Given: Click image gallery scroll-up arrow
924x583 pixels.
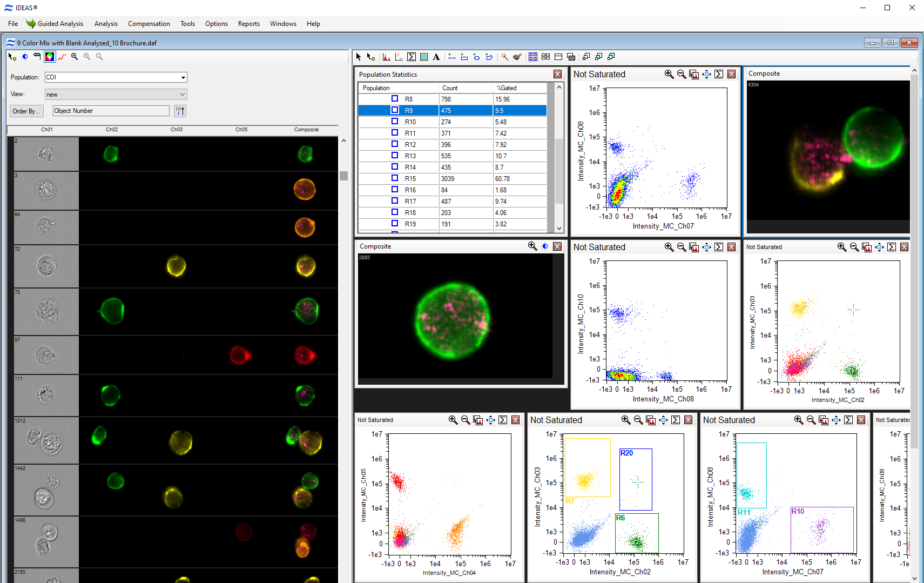Looking at the screenshot, I should (x=343, y=140).
